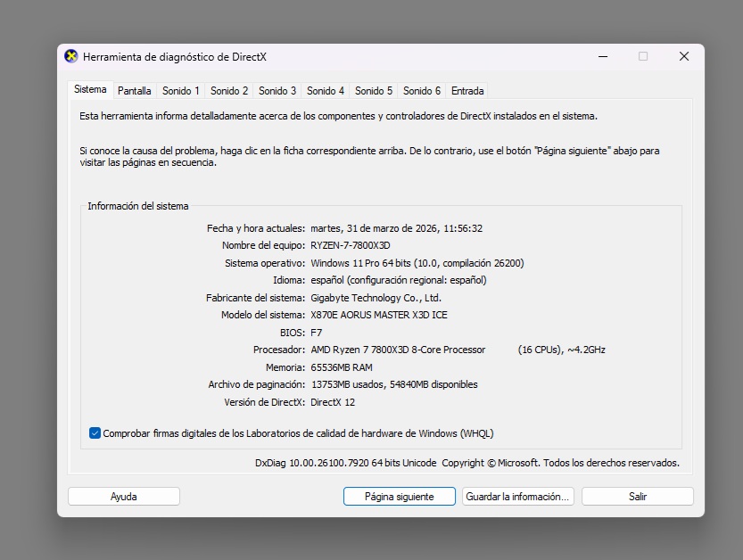The image size is (743, 560).
Task: Click Guardar la información to save report
Action: tap(517, 496)
